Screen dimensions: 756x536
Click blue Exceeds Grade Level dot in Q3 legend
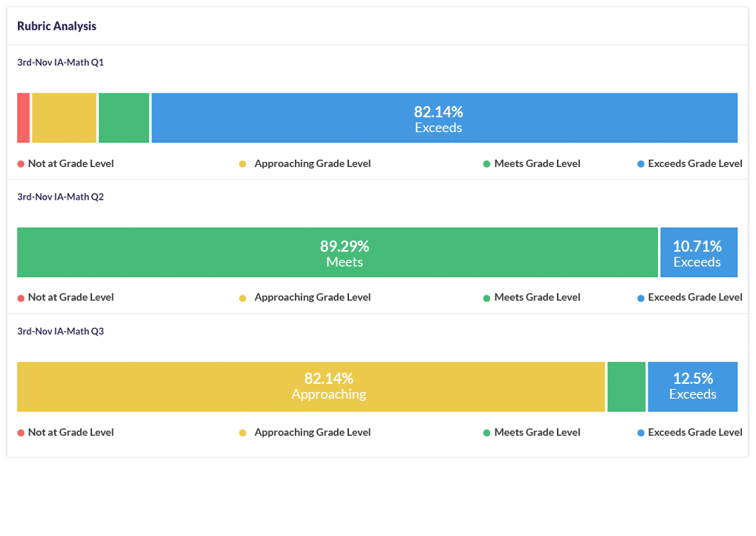pyautogui.click(x=641, y=433)
